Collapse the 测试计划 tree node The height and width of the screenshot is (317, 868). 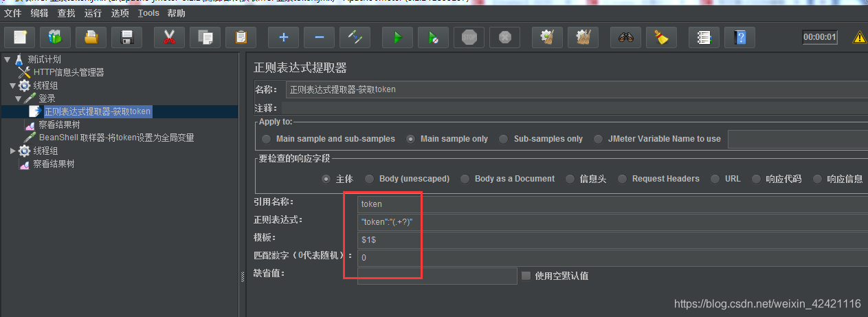[7, 59]
